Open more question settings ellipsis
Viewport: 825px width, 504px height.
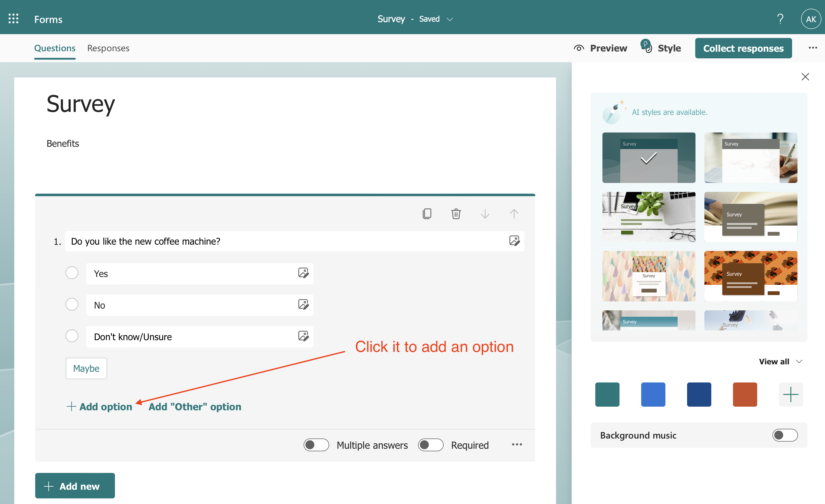click(517, 444)
